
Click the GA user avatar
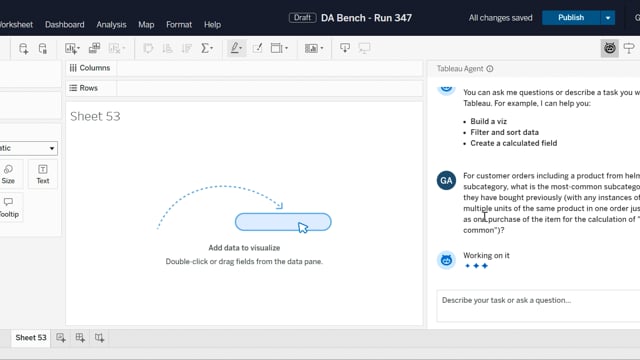coord(446,180)
